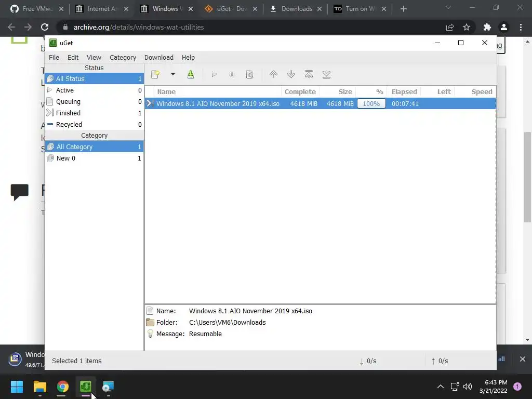Click the folder icon beside Folder in details
This screenshot has height=399, width=532.
tap(150, 323)
